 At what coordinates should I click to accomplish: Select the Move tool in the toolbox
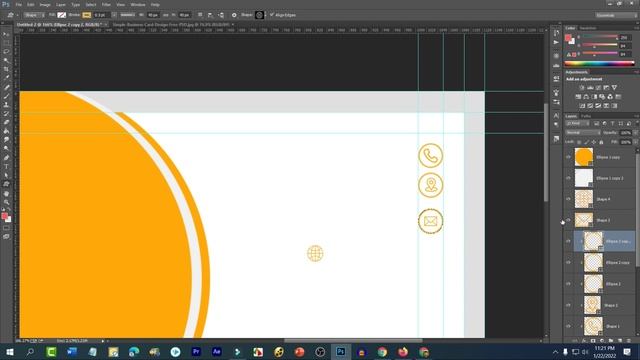(x=6, y=34)
